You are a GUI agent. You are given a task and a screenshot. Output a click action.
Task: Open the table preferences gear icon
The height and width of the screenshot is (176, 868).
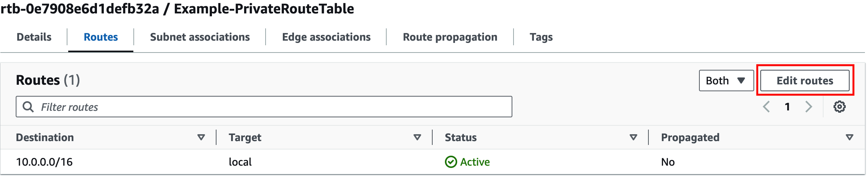[x=839, y=107]
